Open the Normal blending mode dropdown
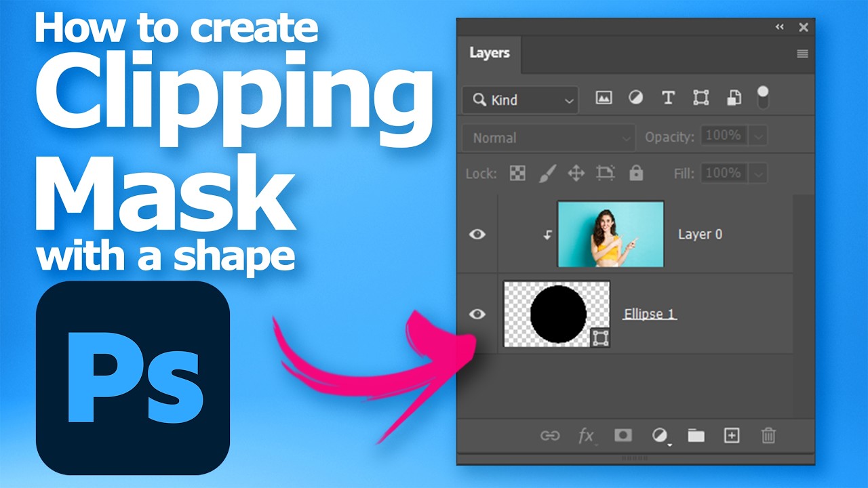This screenshot has height=488, width=868. pos(549,138)
